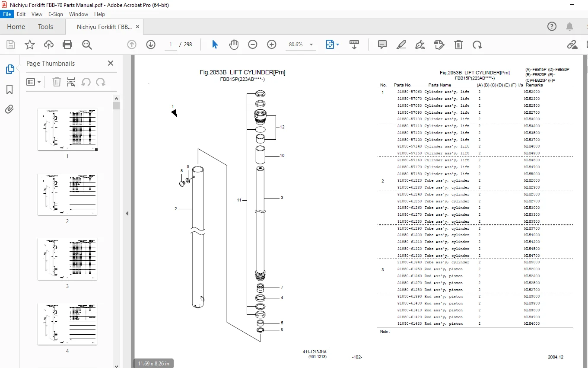
Task: Zoom out with the minus icon
Action: coord(253,45)
